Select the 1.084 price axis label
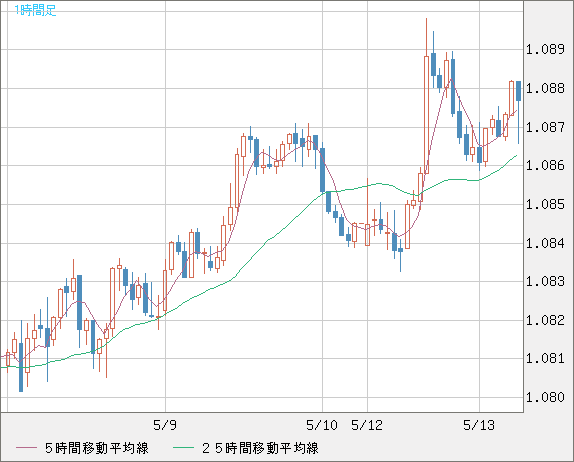The height and width of the screenshot is (462, 574). [x=545, y=243]
